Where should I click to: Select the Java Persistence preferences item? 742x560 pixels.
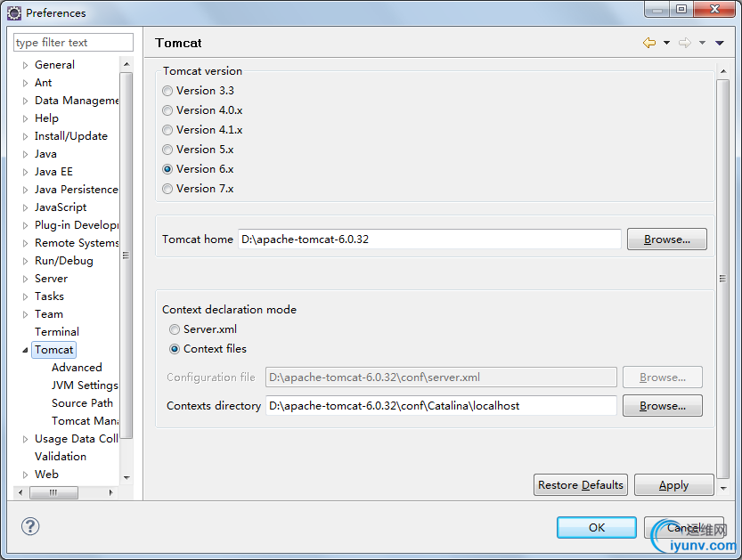77,190
